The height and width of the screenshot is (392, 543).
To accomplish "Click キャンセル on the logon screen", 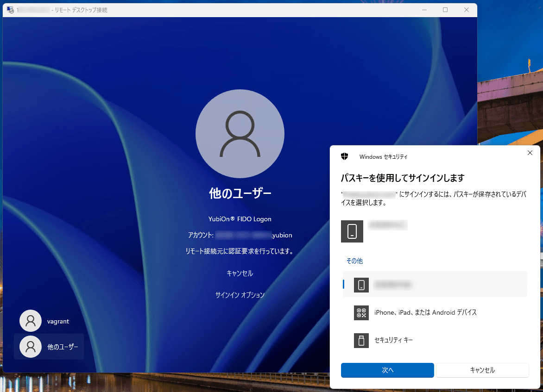I will point(240,274).
